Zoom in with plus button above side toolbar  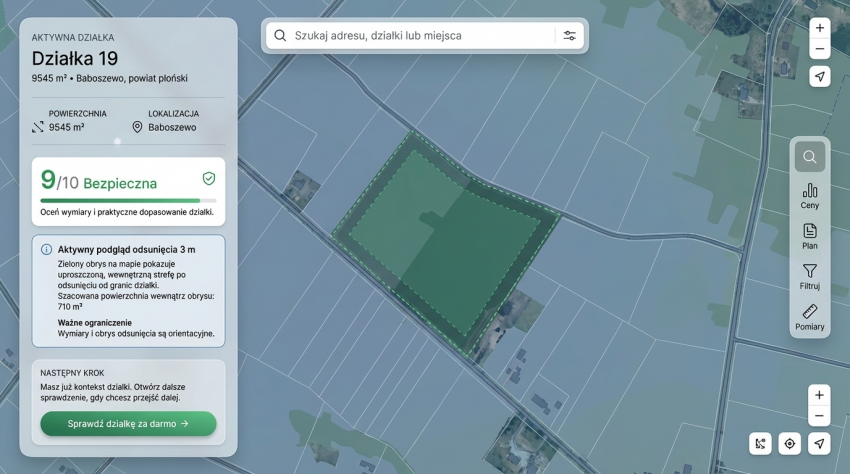click(820, 28)
